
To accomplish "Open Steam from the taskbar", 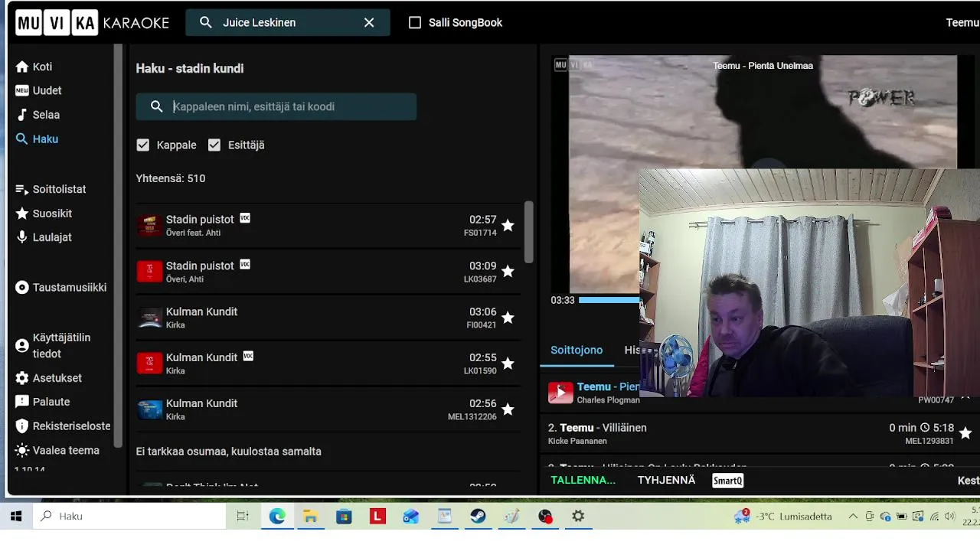I will pos(478,517).
